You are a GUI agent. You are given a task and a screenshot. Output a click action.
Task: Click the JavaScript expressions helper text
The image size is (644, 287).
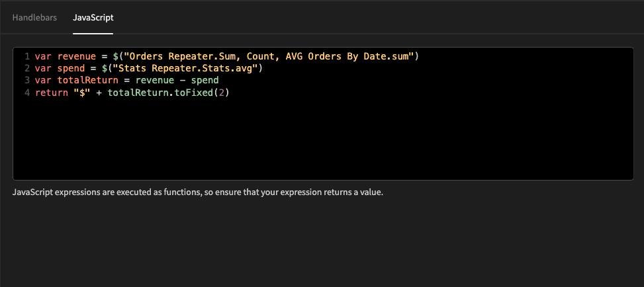tap(197, 192)
